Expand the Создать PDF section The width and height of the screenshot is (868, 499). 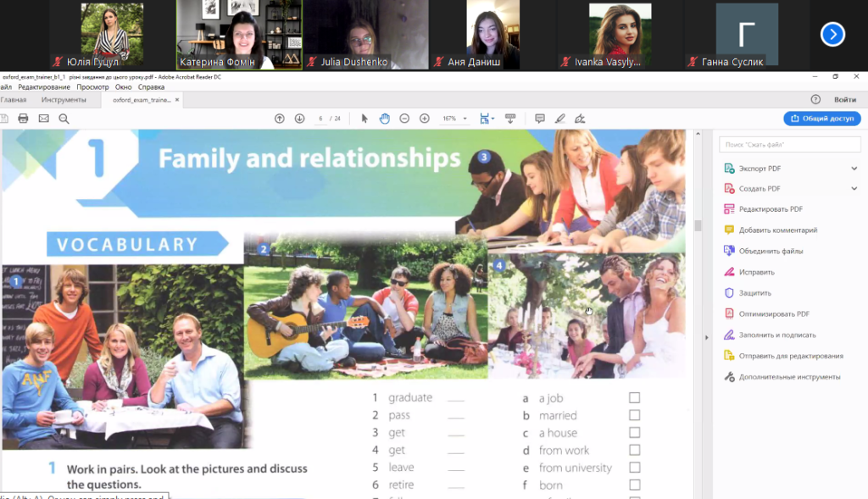coord(854,188)
